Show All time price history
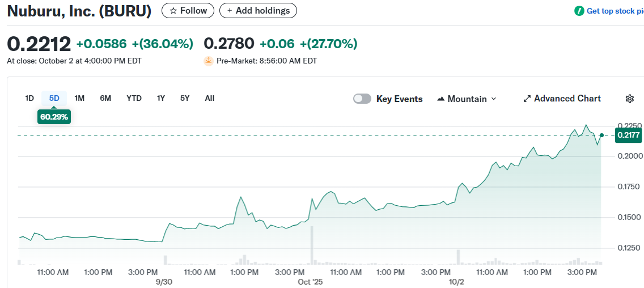Image resolution: width=644 pixels, height=288 pixels. 210,98
